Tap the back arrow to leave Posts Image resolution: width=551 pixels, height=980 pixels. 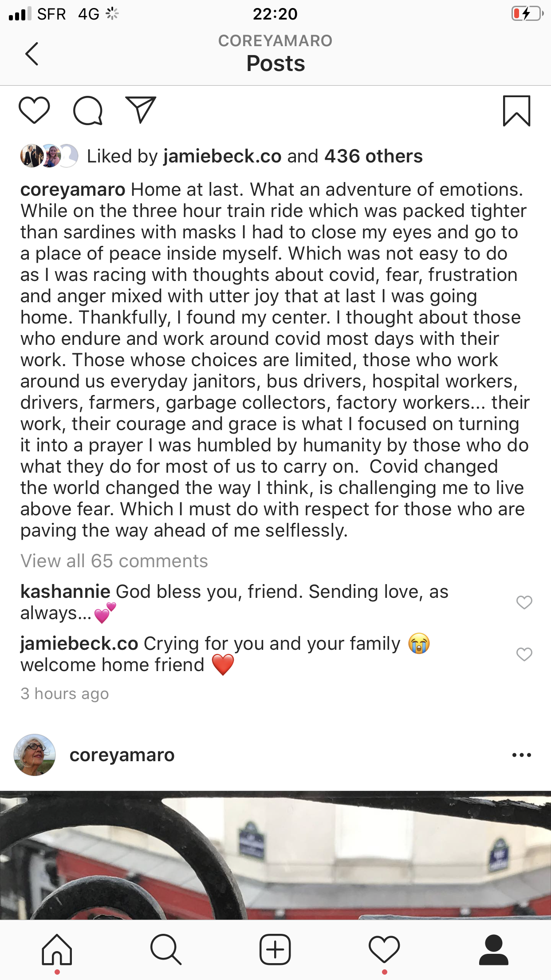pyautogui.click(x=32, y=54)
